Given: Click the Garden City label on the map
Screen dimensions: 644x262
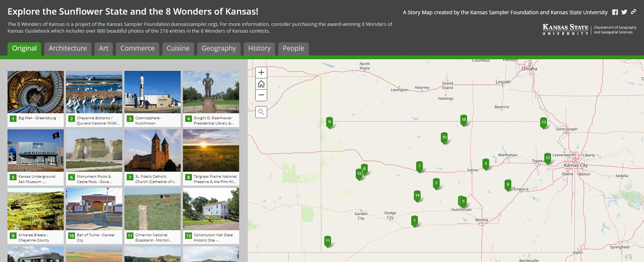Looking at the screenshot, I should point(361,216).
